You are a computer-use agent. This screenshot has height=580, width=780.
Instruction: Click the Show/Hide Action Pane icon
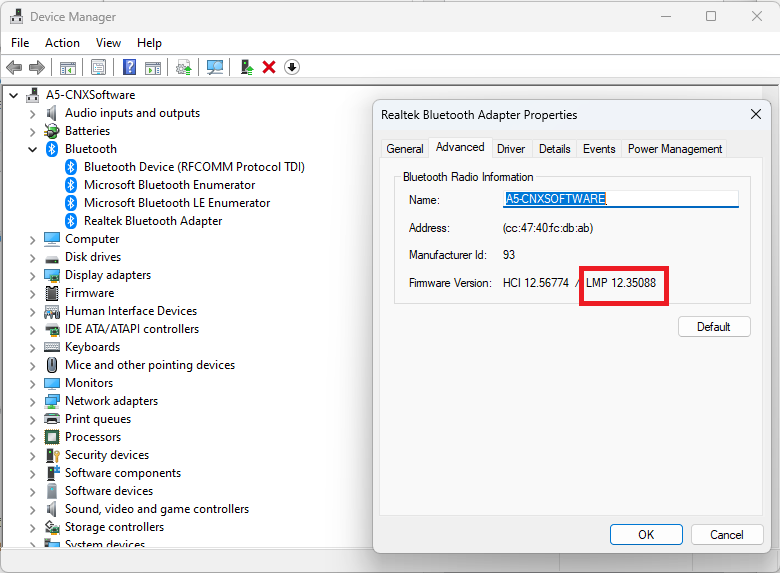click(153, 67)
